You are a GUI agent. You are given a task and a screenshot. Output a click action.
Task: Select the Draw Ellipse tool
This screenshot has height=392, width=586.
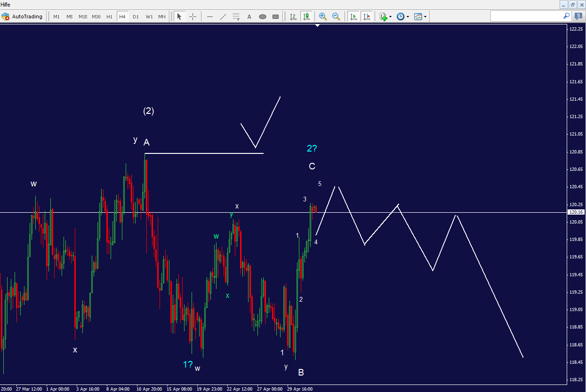[262, 16]
